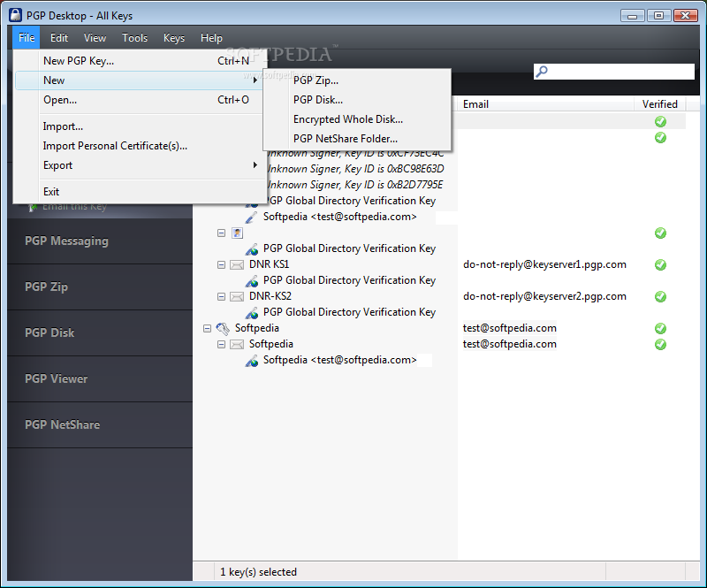Collapse the Softpedia user ID node
707x588 pixels.
click(222, 344)
